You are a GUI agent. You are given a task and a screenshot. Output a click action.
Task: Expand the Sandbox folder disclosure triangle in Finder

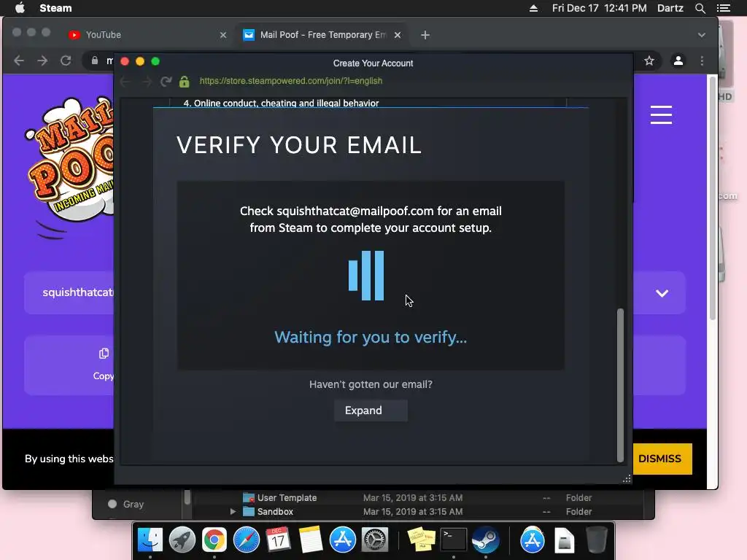click(x=233, y=511)
